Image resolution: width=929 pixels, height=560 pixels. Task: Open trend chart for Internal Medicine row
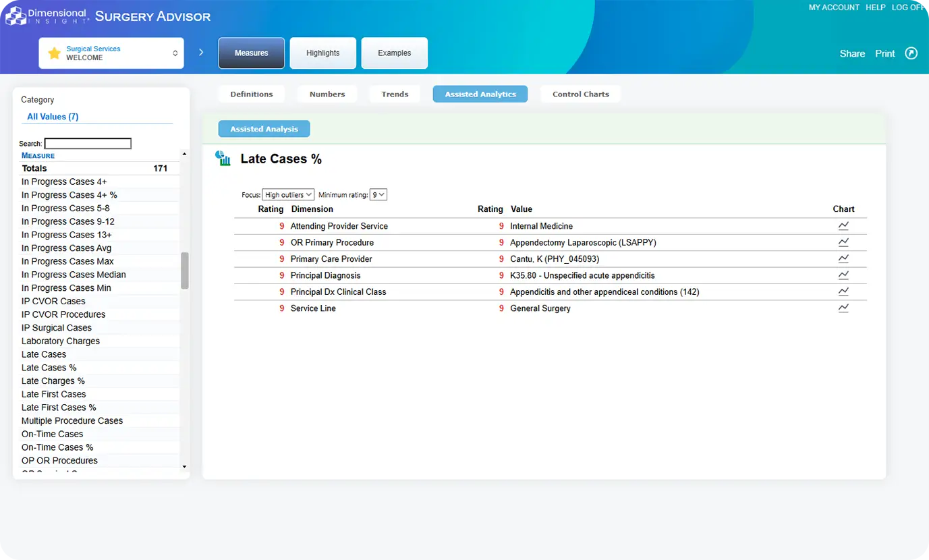[843, 226]
